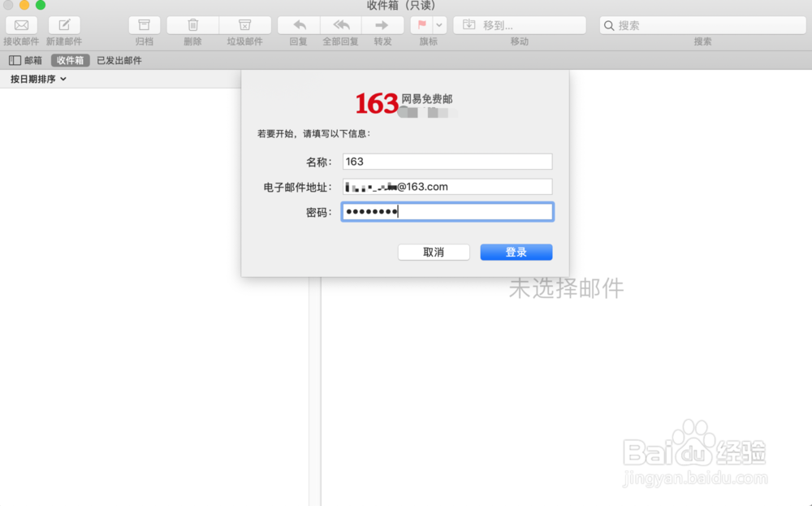Click the 电子邮件地址 input field
Viewport: 812px width, 506px height.
447,187
